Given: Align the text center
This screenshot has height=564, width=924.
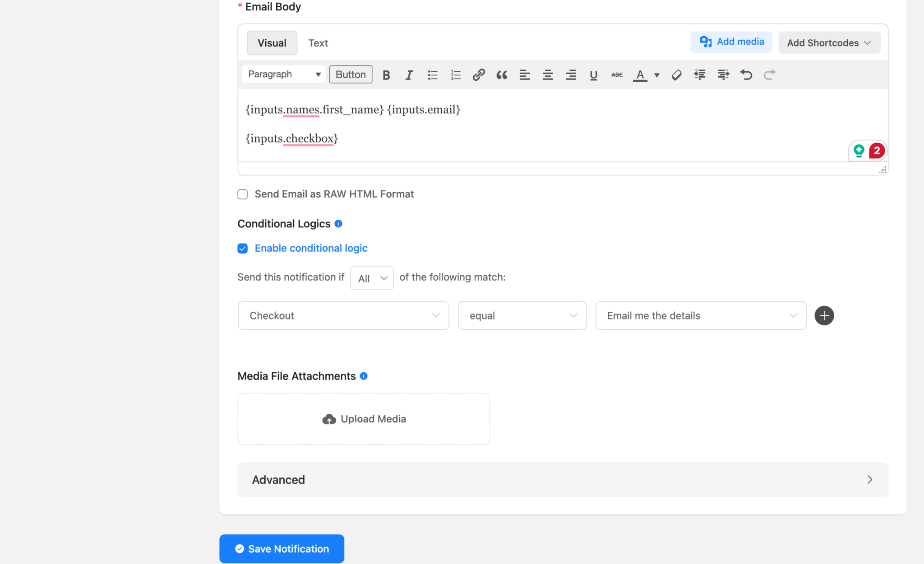Looking at the screenshot, I should pyautogui.click(x=547, y=74).
